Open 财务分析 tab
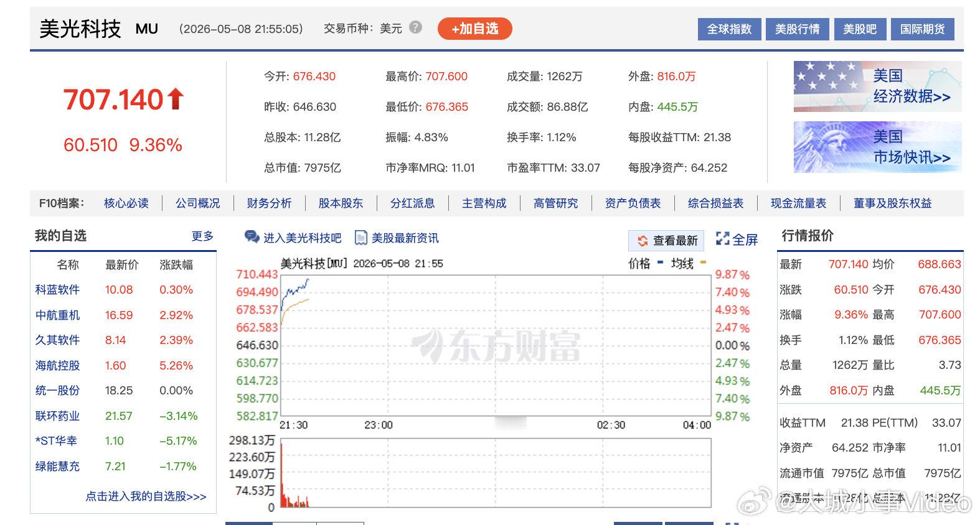980x525 pixels. tap(269, 203)
